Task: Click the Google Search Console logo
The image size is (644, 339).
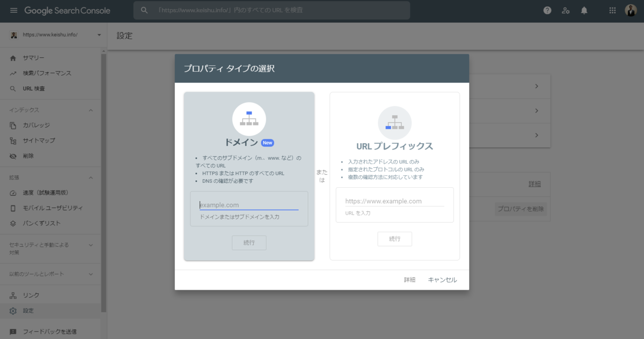Action: (x=67, y=11)
